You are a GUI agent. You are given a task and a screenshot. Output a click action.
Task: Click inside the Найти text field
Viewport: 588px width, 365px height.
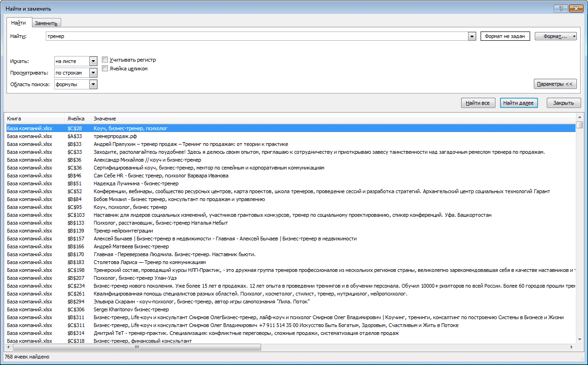point(257,37)
